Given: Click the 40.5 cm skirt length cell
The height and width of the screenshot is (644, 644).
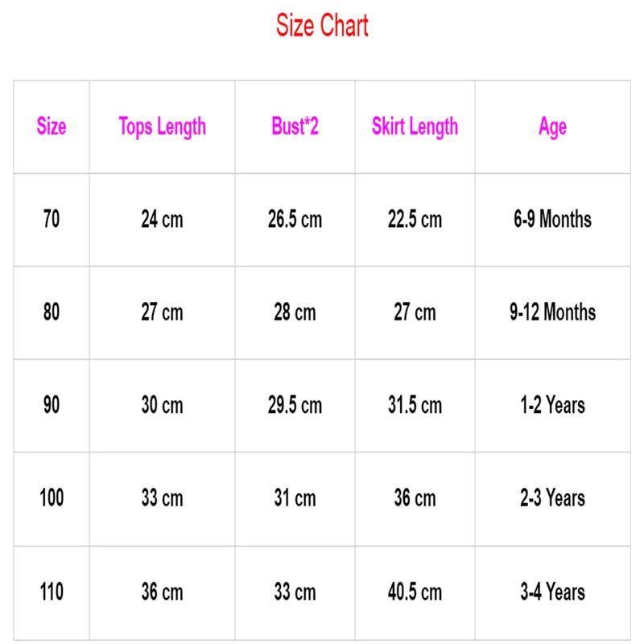Looking at the screenshot, I should coord(415,592).
